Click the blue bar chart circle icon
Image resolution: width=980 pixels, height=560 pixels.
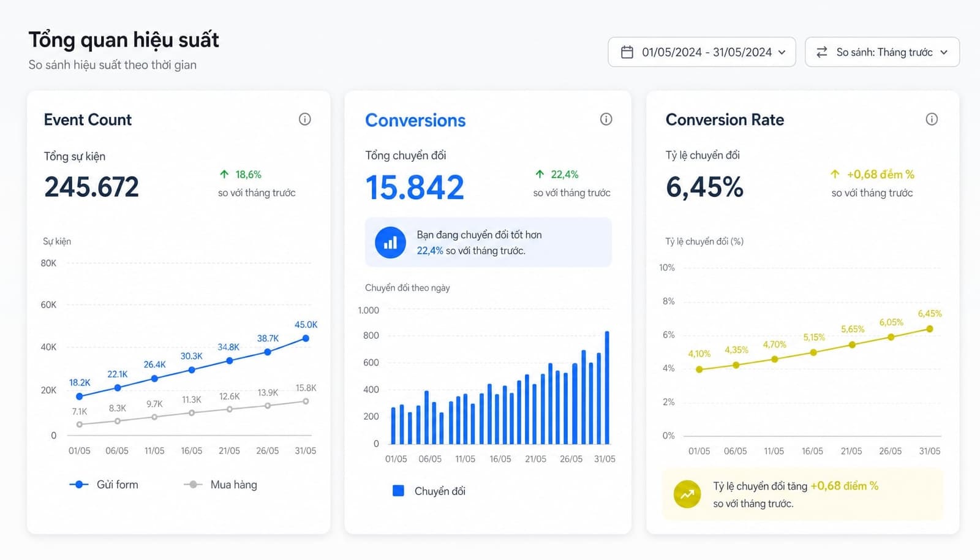coord(390,243)
